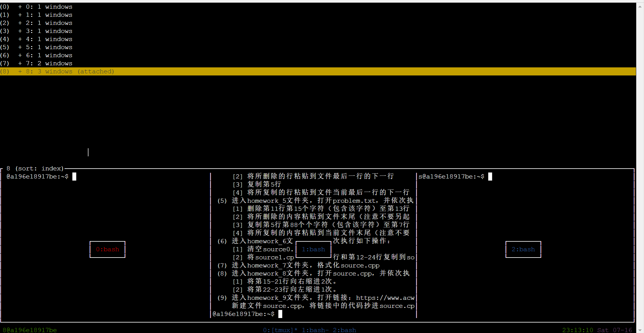Expand session 3 plus marker
The width and height of the screenshot is (644, 333).
point(20,31)
